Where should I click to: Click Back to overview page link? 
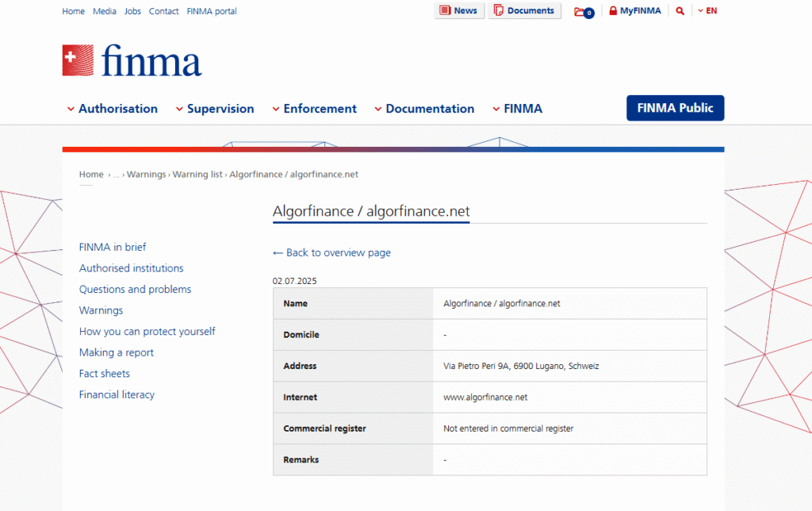tap(332, 252)
